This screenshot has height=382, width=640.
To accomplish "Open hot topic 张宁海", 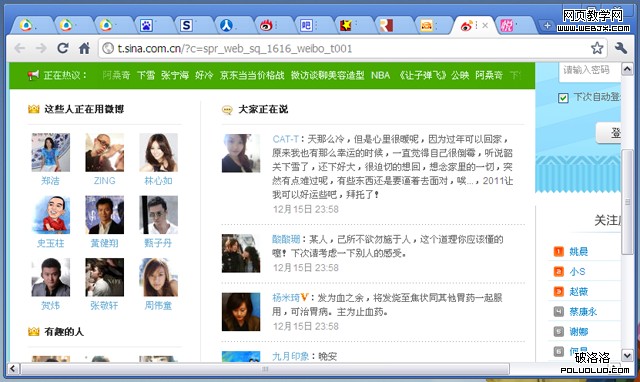I will tap(175, 76).
